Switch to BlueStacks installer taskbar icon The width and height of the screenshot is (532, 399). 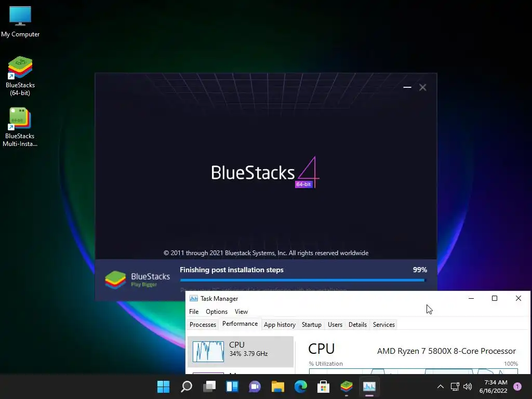(347, 387)
